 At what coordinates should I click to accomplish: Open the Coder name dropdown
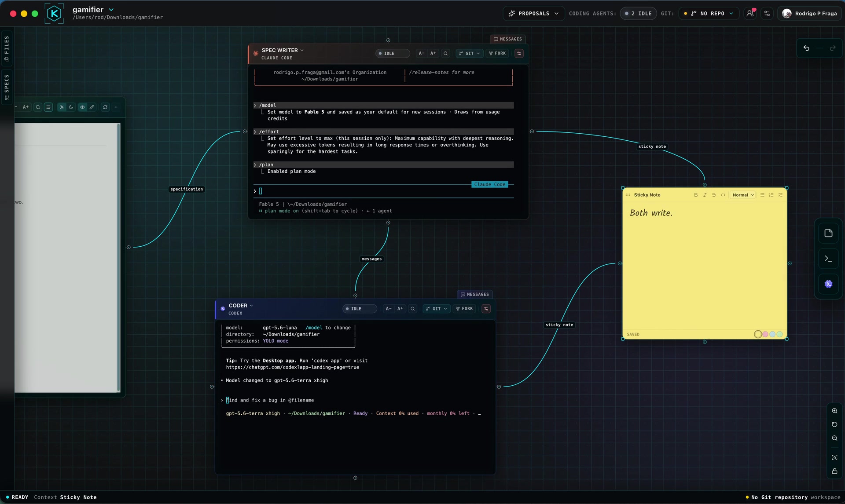251,306
